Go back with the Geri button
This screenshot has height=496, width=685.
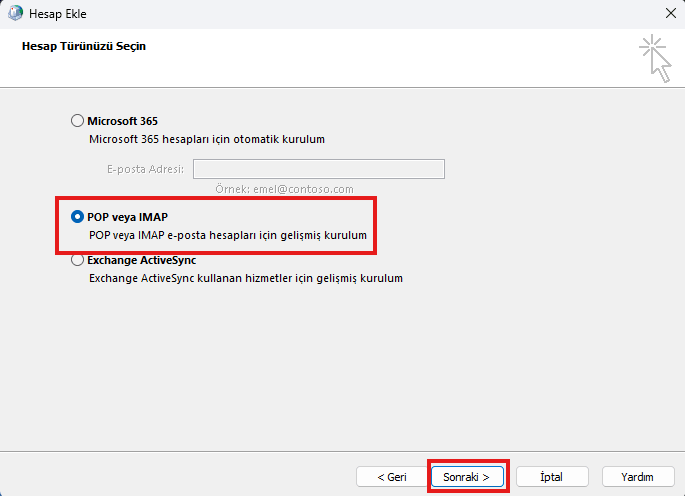392,477
